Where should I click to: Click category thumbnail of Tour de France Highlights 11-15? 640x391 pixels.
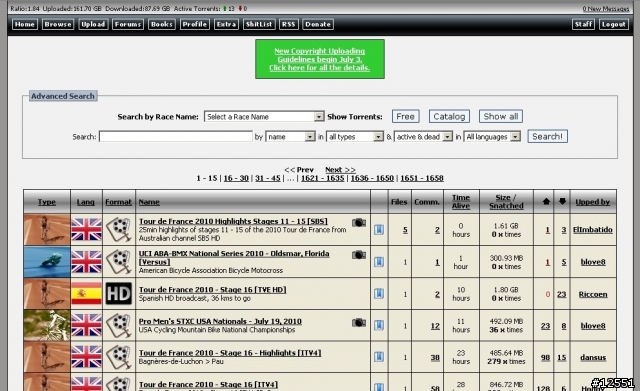pos(47,230)
